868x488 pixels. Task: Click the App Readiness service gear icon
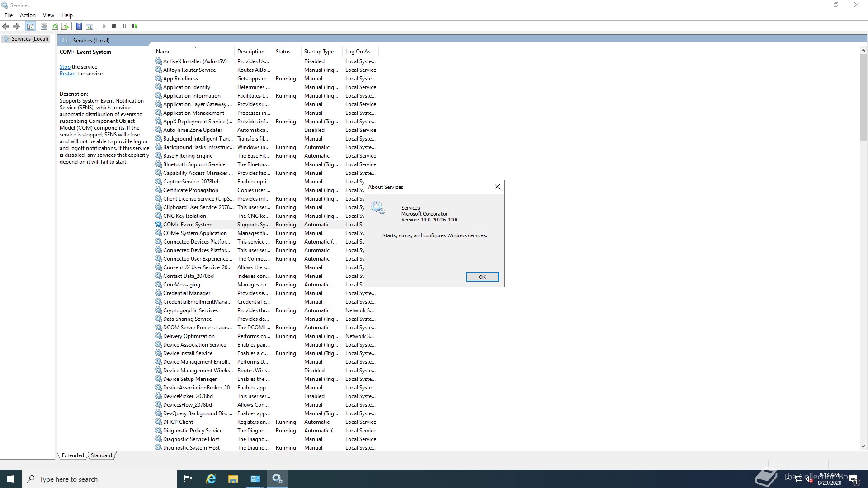(x=158, y=78)
